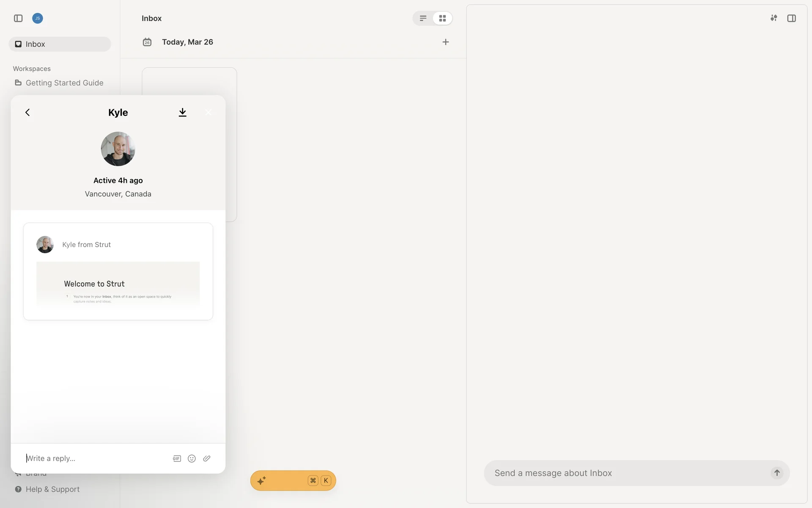
Task: Download the Kyle conversation transcript
Action: [x=182, y=112]
